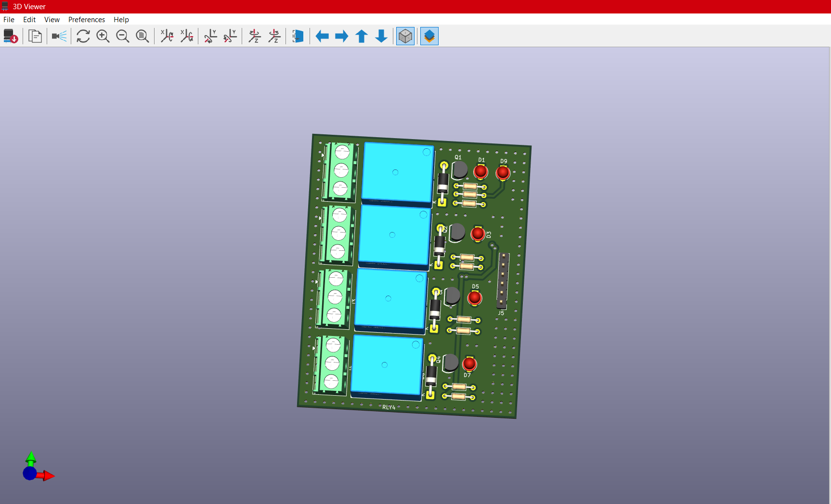The image size is (831, 504).
Task: Click the RLY4 label on board
Action: click(389, 407)
